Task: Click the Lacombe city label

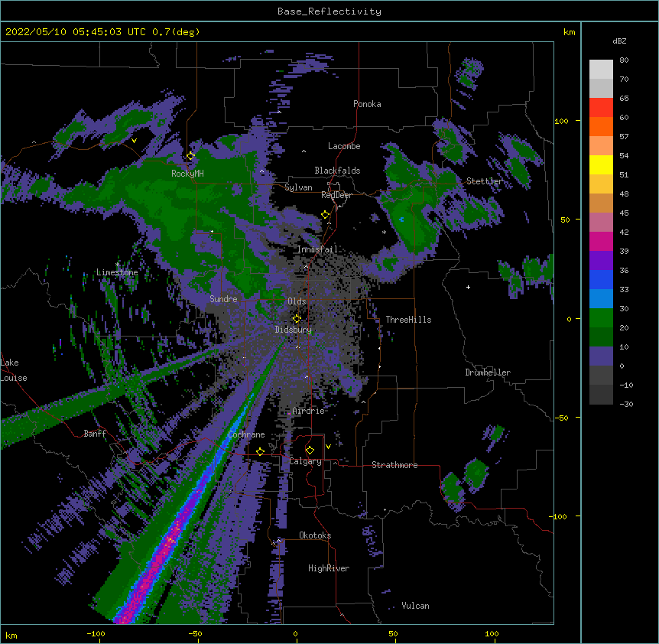Action: (344, 146)
